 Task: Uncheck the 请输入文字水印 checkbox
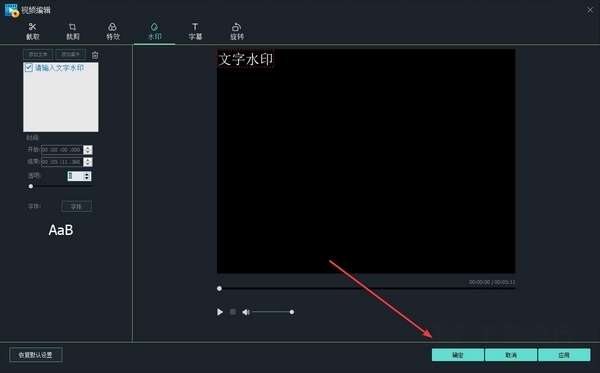[29, 68]
